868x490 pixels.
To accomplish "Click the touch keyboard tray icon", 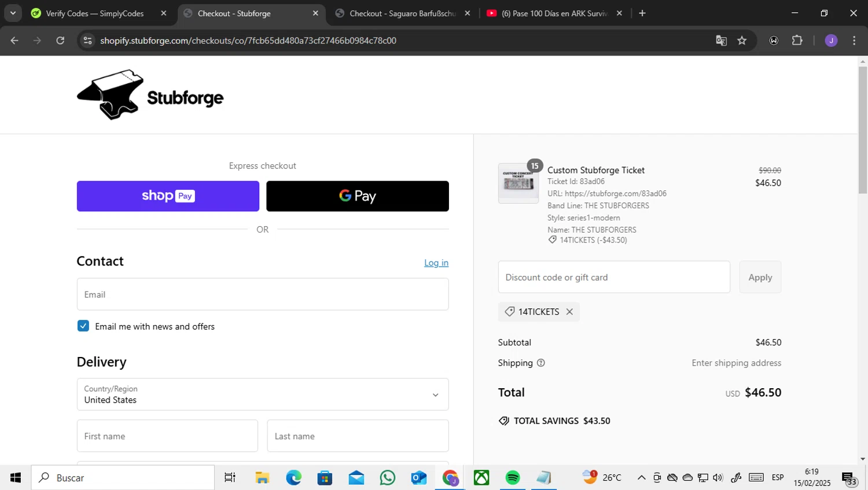I will pos(756,478).
